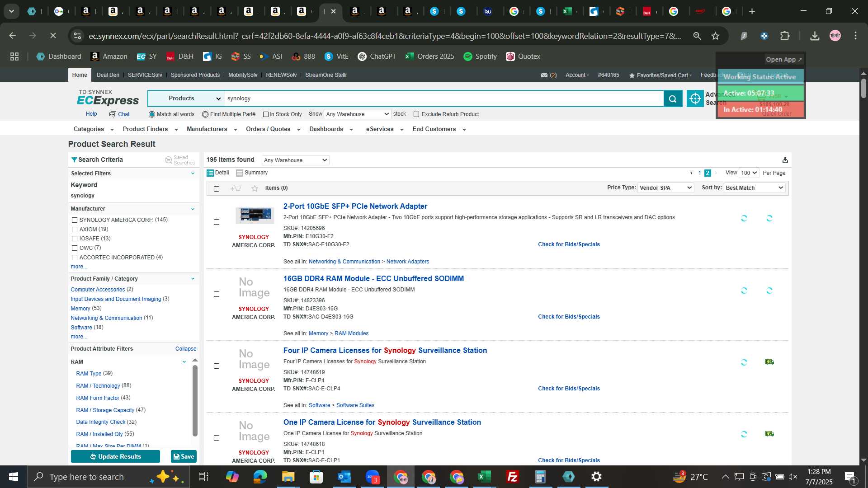Collapse Product Family / Category section
Screen dimensions: 868x488
point(193,279)
